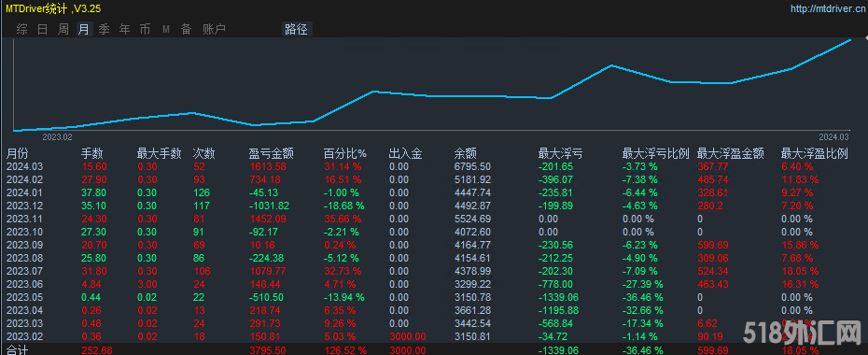Click trade count 126
868x355 pixels.
(201, 192)
